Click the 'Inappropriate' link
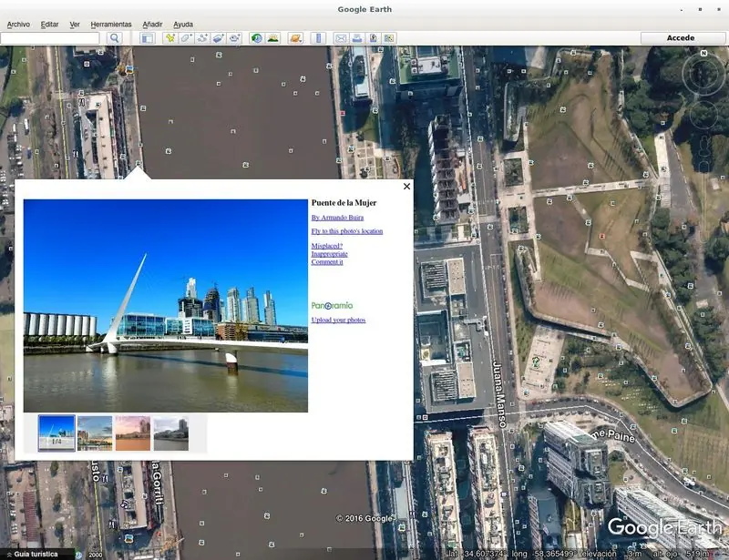 [329, 254]
